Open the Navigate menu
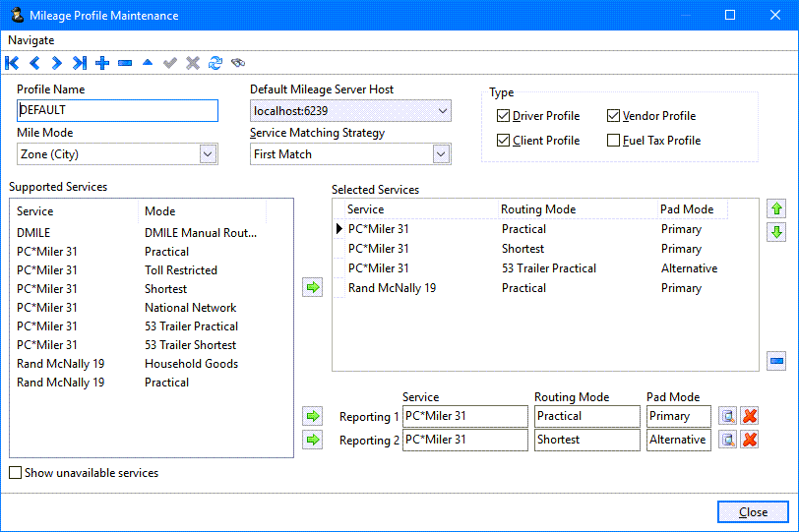Image resolution: width=799 pixels, height=532 pixels. [31, 40]
